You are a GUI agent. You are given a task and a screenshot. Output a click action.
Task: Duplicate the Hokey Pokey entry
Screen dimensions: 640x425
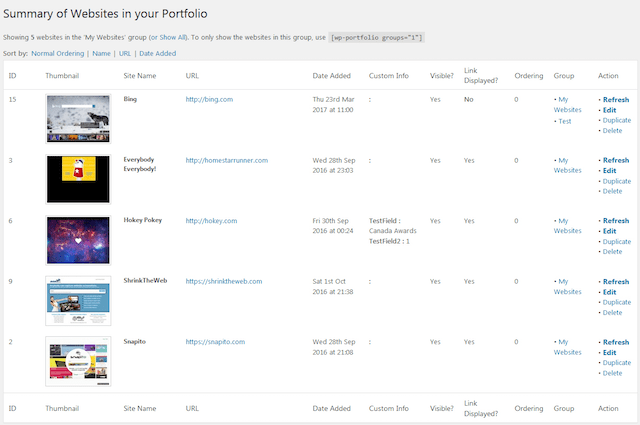click(x=617, y=242)
